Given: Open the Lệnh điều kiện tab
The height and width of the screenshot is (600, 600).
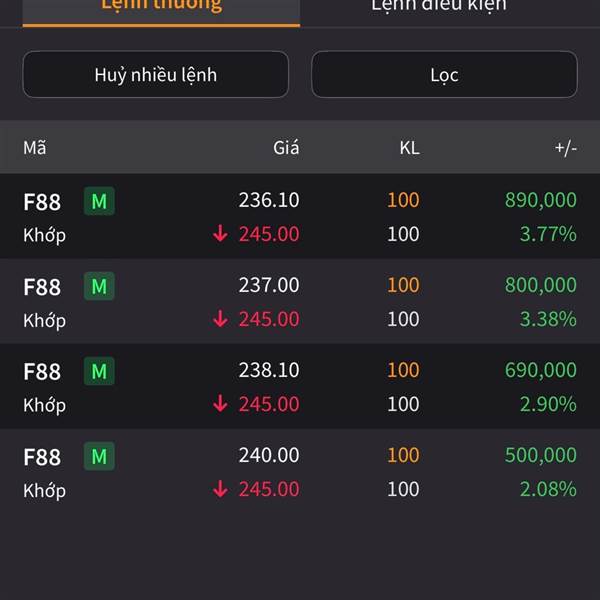Looking at the screenshot, I should (438, 8).
